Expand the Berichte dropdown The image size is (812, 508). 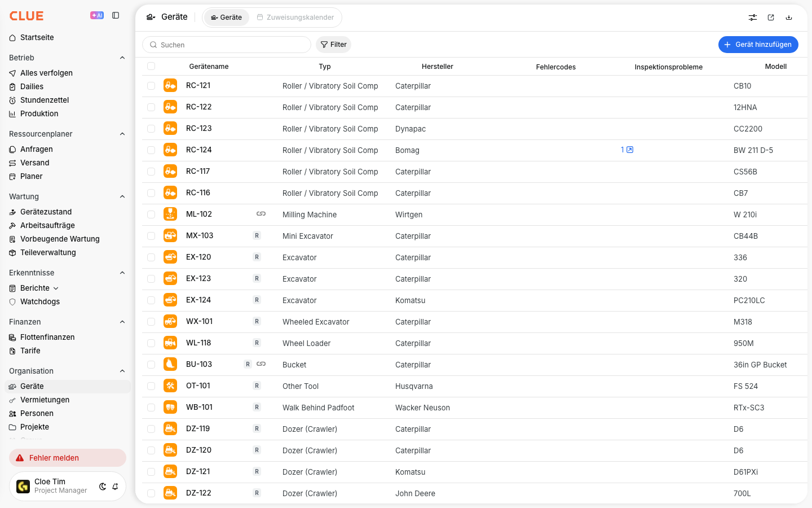56,288
